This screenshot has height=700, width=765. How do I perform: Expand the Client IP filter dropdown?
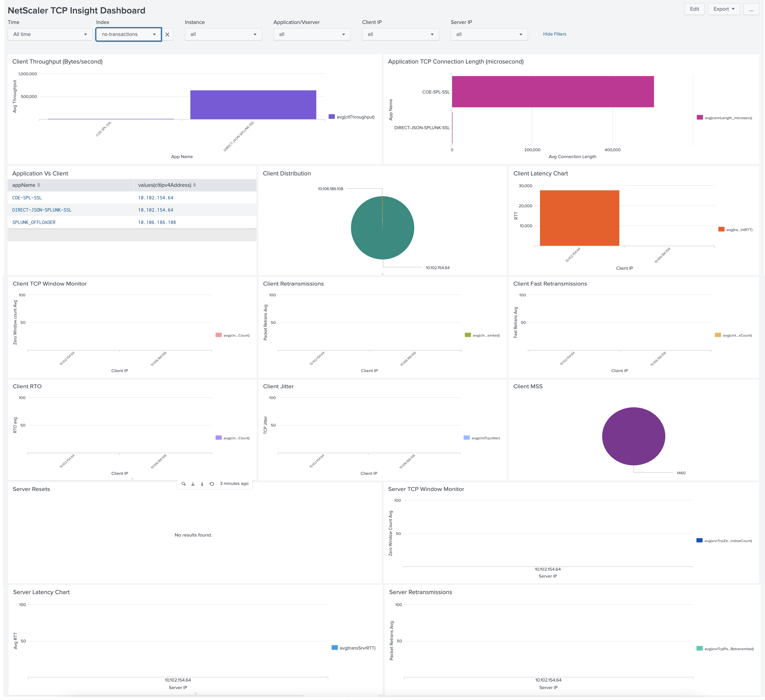tap(400, 34)
